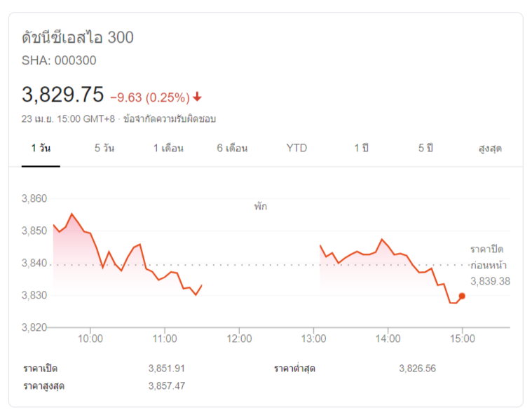The width and height of the screenshot is (532, 417).
Task: Select the 1 วัน time range tab
Action: (x=41, y=149)
